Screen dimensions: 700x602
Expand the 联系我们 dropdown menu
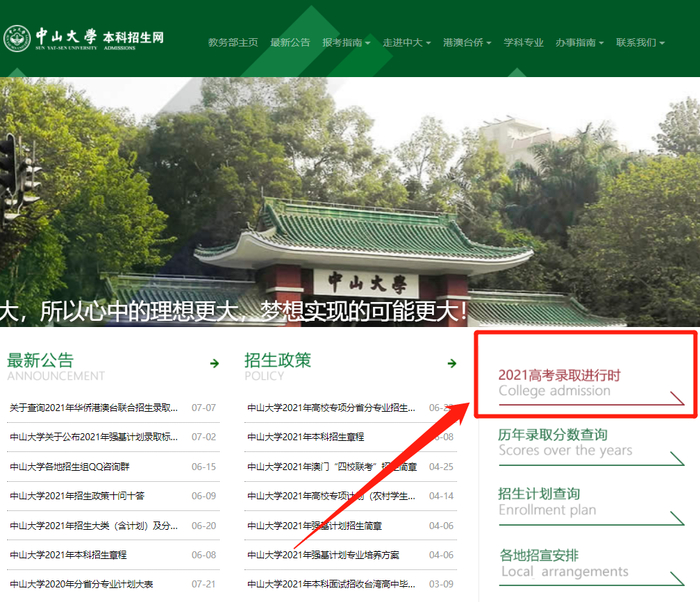coord(640,42)
